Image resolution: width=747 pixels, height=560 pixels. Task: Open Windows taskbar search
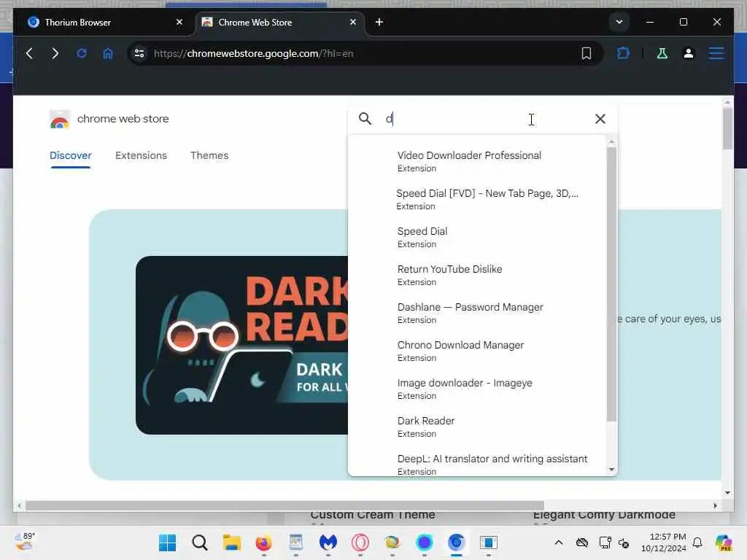tap(200, 542)
